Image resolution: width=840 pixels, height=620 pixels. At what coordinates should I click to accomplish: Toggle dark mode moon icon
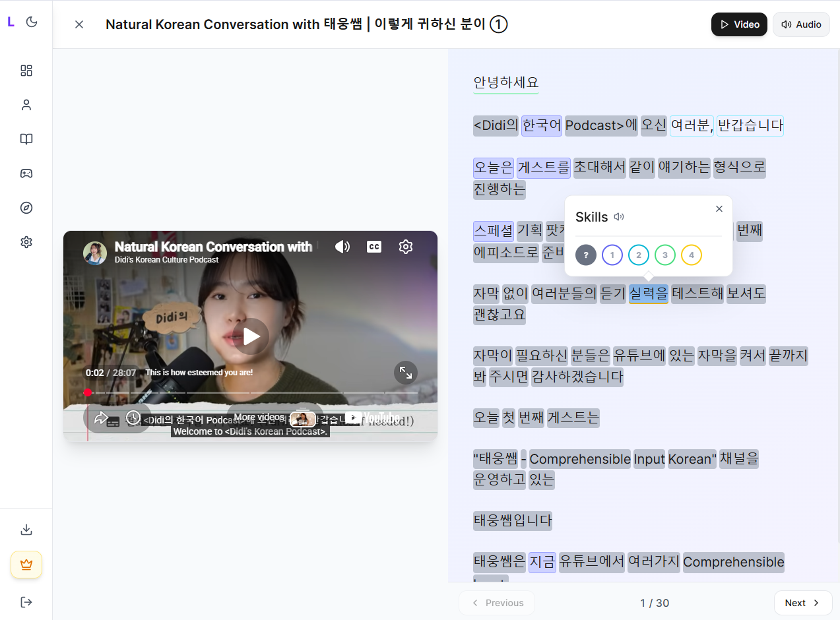32,22
